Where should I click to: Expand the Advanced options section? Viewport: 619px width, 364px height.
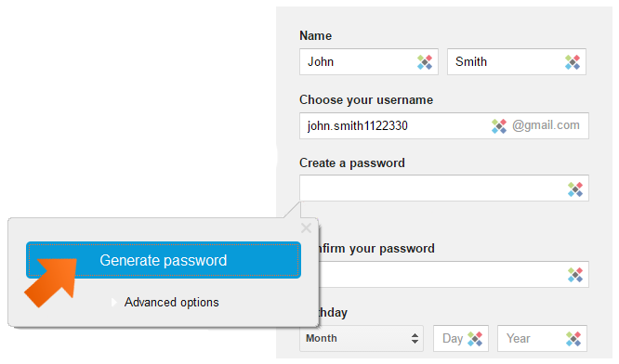[x=171, y=303]
